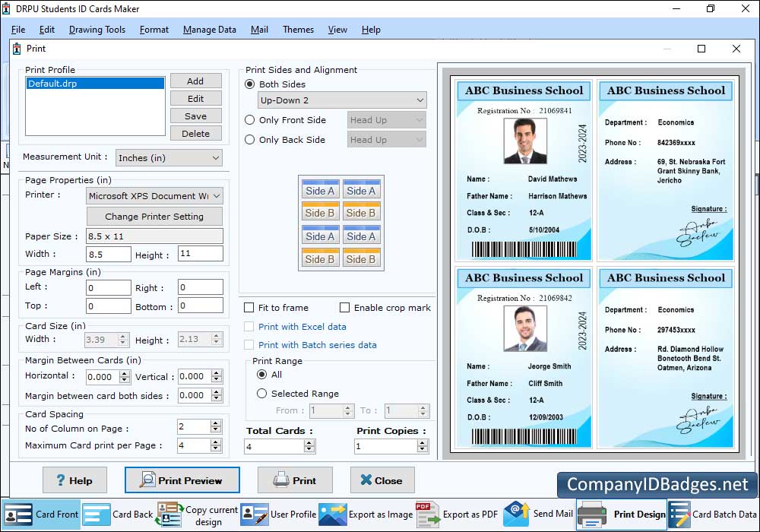The image size is (760, 532).
Task: Click the page Height input field
Action: tap(201, 253)
